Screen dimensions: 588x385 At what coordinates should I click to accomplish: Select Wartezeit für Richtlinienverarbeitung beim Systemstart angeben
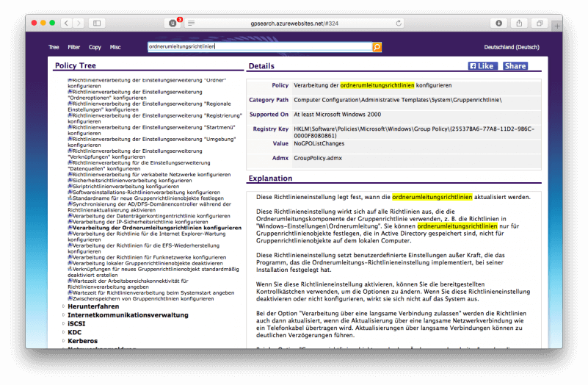click(x=150, y=292)
